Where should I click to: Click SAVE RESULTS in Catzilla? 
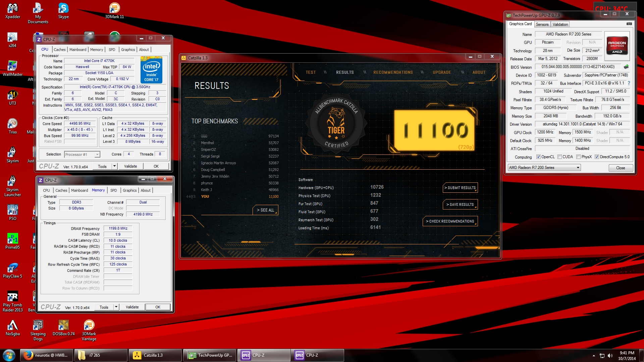tap(460, 204)
